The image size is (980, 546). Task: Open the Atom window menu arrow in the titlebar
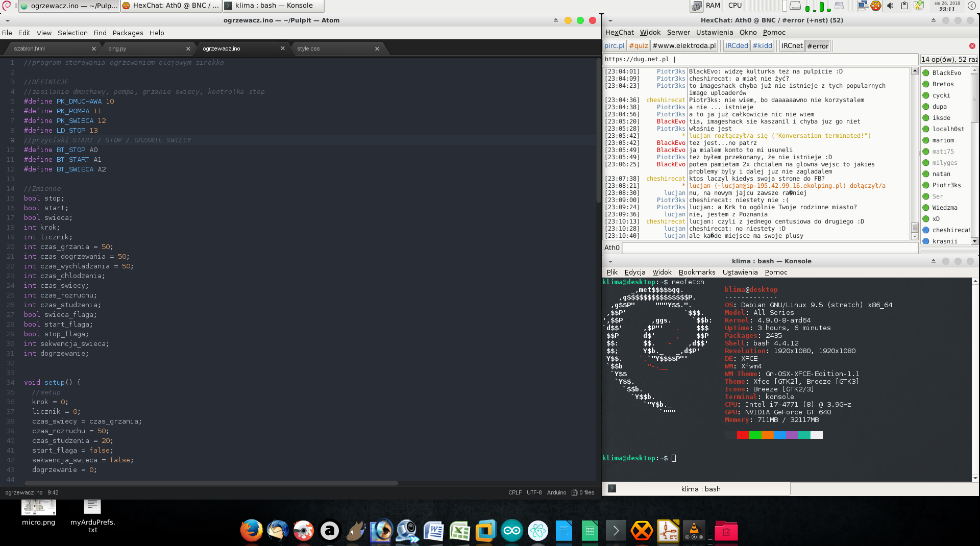pyautogui.click(x=8, y=20)
